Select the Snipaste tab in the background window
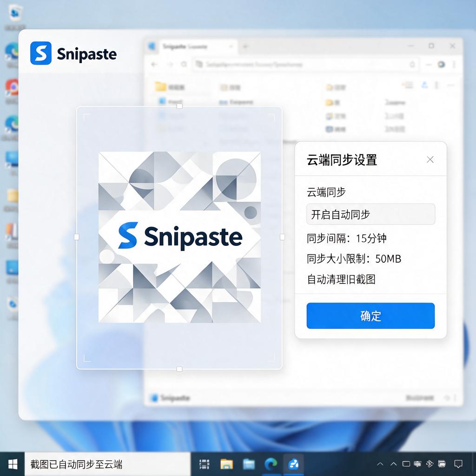The height and width of the screenshot is (476, 476). (x=197, y=46)
